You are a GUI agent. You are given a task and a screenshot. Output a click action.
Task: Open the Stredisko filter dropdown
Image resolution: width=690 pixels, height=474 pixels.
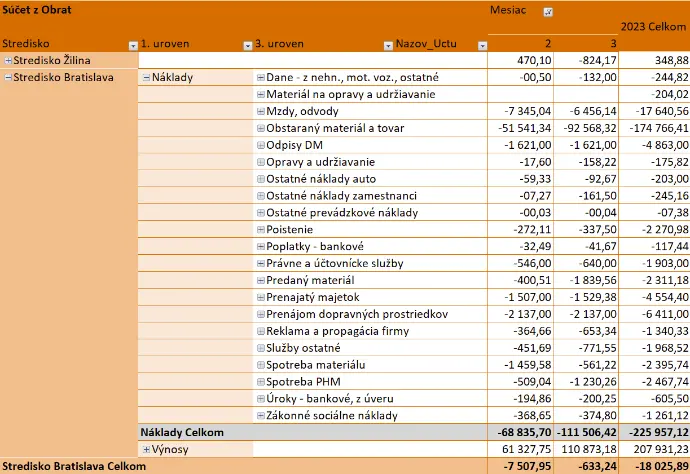(x=133, y=45)
